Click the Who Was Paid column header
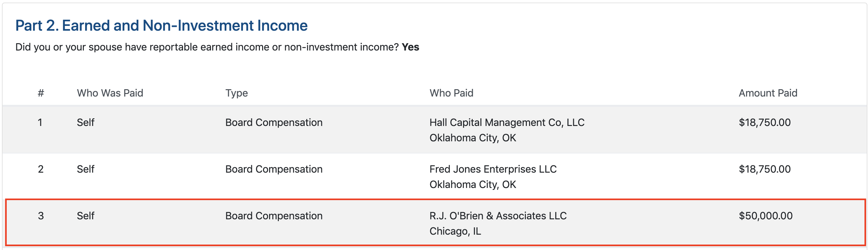 (x=110, y=93)
